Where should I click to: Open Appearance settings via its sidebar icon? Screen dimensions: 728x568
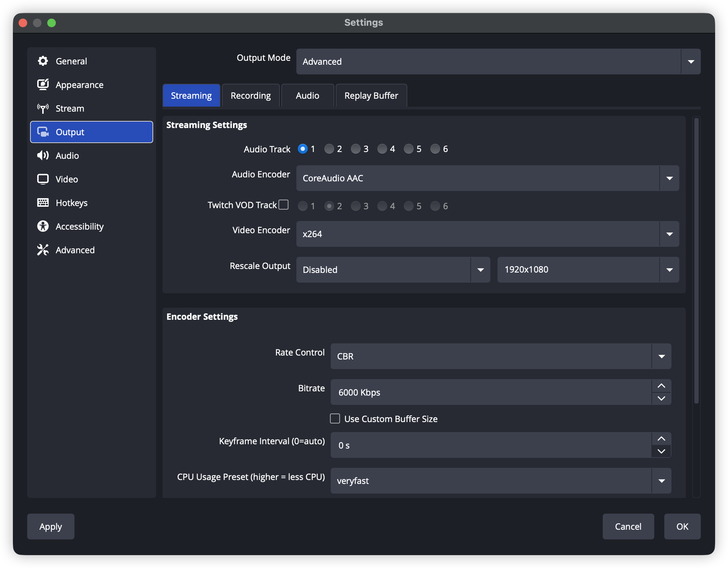pyautogui.click(x=43, y=85)
